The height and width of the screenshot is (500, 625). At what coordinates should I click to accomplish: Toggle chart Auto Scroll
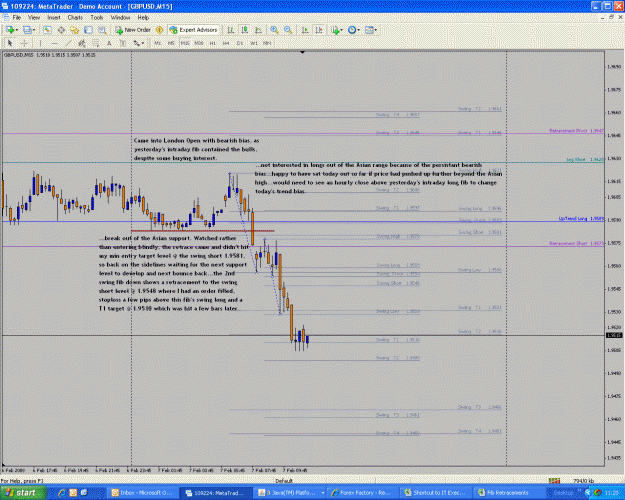(305, 30)
